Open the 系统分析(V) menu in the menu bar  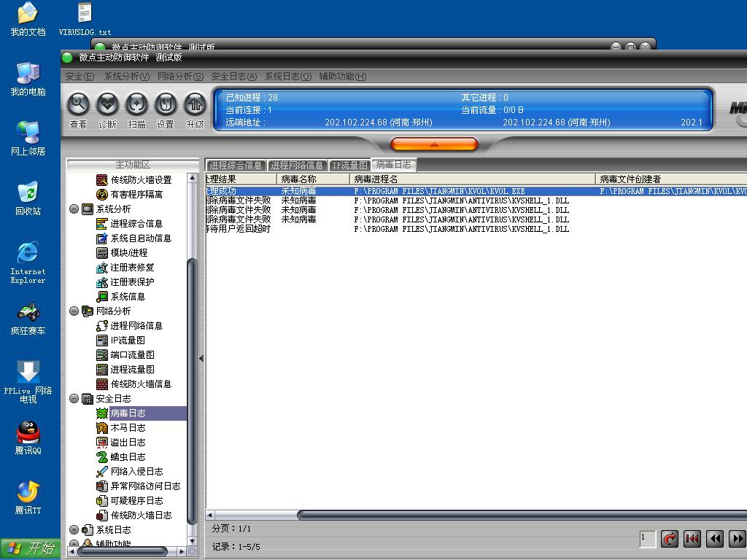click(x=127, y=77)
